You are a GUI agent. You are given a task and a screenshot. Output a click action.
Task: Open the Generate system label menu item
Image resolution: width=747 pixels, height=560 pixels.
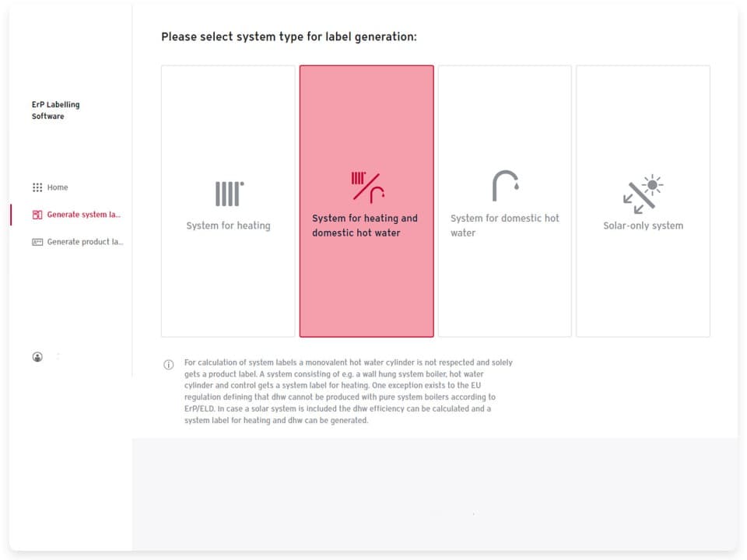[84, 215]
